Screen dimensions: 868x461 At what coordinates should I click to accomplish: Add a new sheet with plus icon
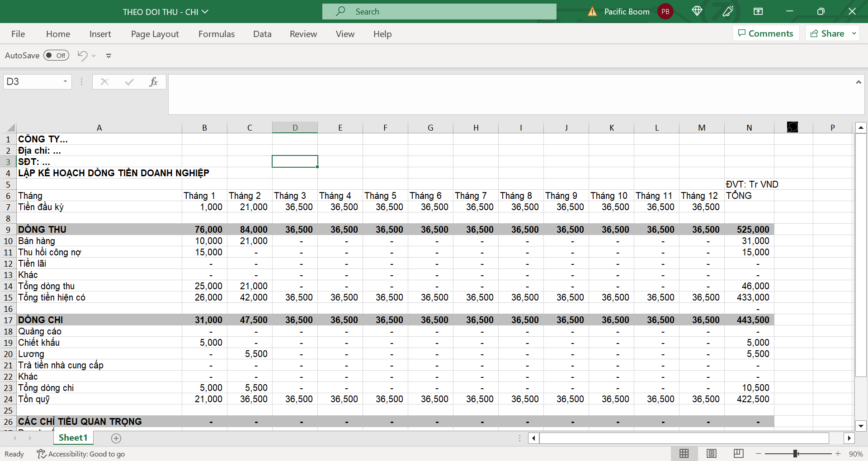click(x=116, y=438)
